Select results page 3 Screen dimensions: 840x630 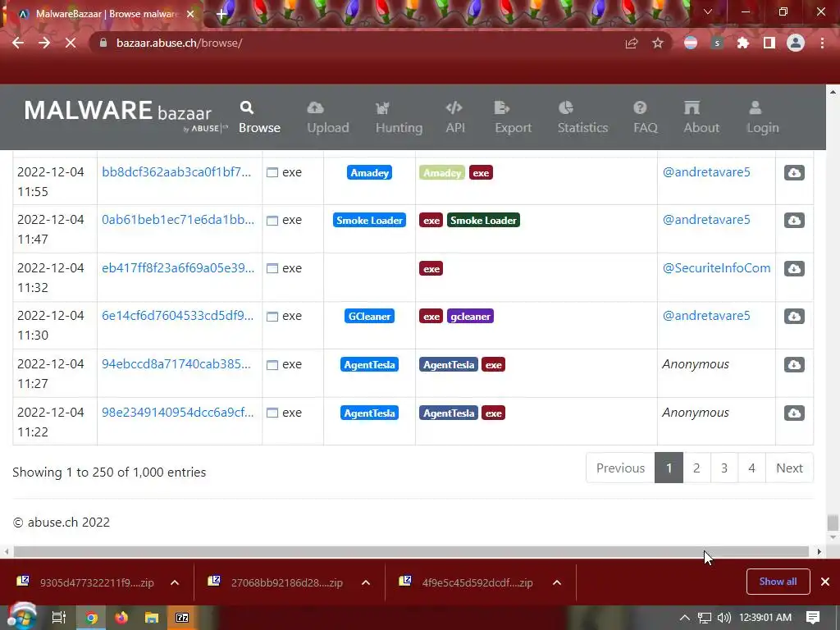724,468
